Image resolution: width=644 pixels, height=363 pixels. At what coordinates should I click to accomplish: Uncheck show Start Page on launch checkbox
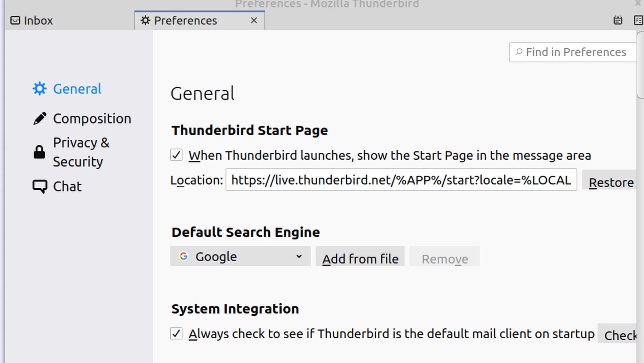point(176,155)
